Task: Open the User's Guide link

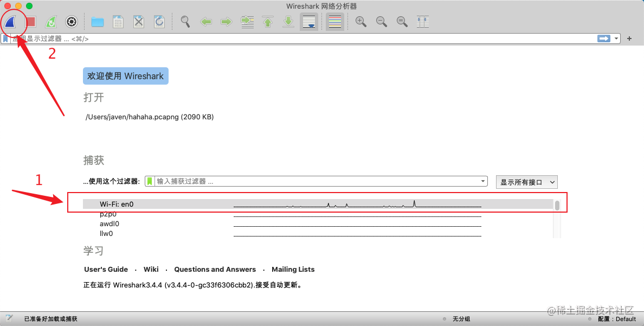Action: coord(106,269)
